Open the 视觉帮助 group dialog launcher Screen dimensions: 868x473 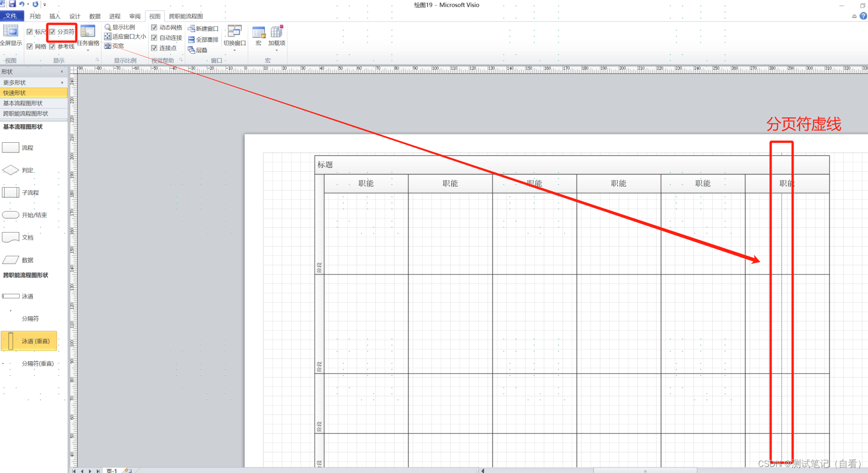pyautogui.click(x=181, y=60)
